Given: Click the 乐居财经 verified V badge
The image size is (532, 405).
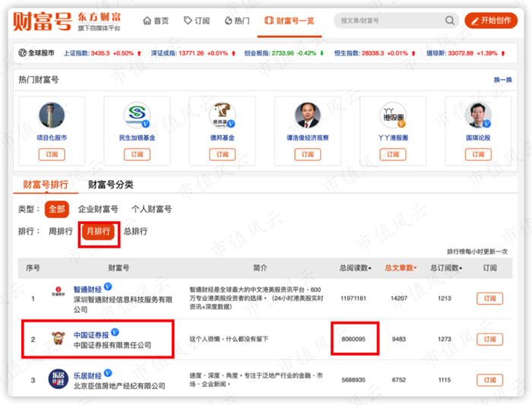Looking at the screenshot, I should point(108,373).
